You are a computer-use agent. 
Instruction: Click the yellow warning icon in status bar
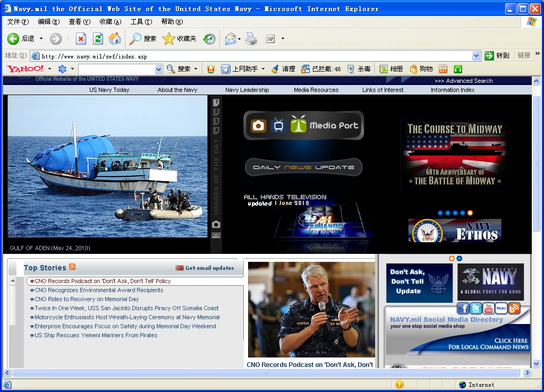(x=399, y=385)
